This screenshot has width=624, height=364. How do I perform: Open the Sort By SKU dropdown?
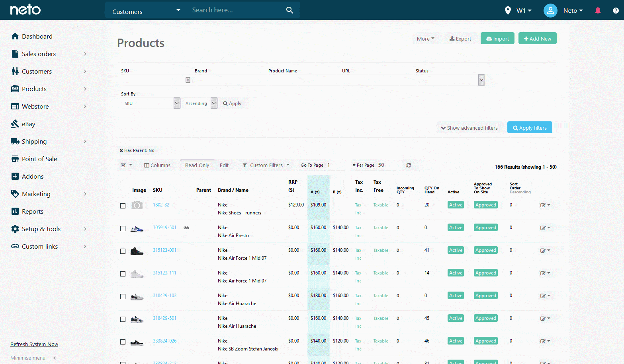point(151,103)
